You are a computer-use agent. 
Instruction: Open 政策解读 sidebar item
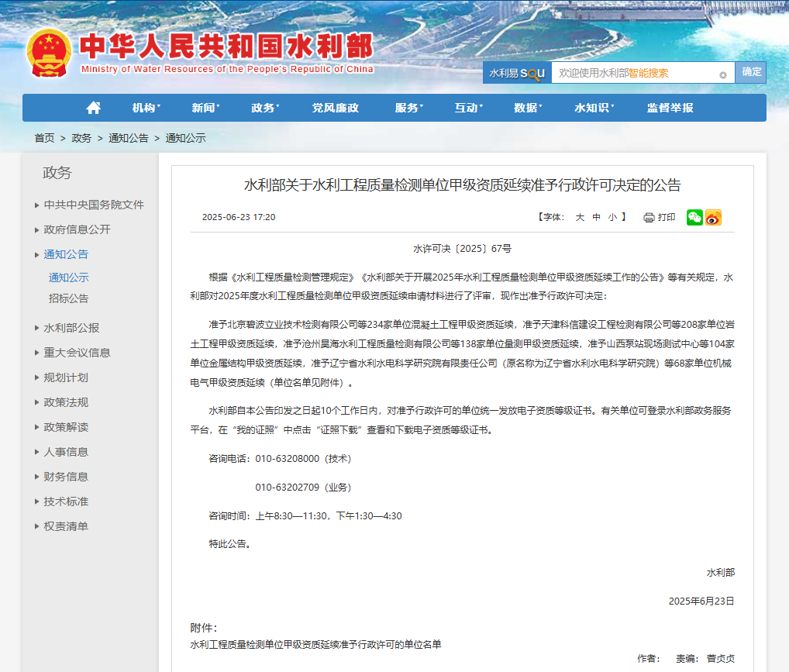(x=66, y=427)
